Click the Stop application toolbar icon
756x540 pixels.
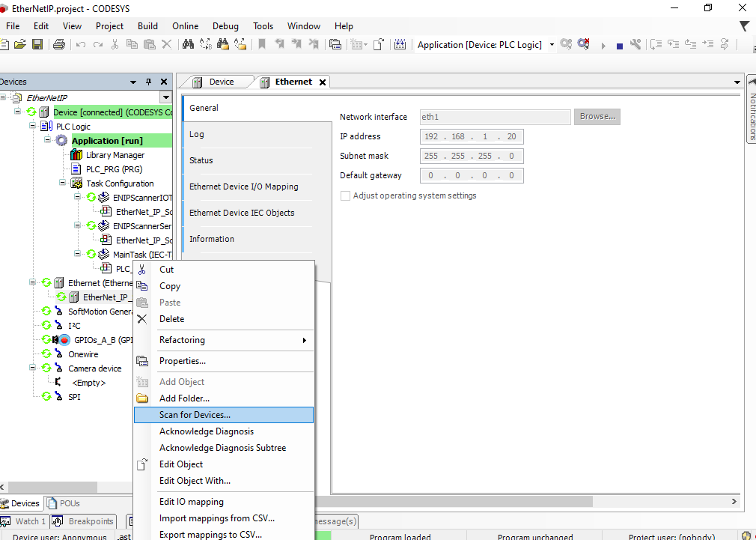point(619,45)
